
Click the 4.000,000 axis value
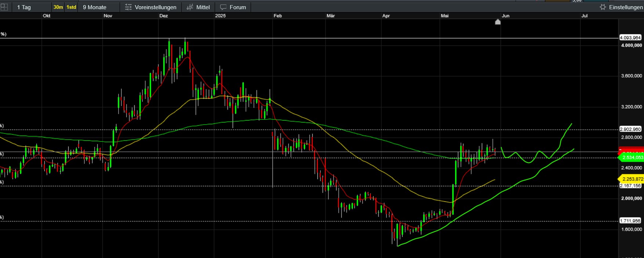[632, 45]
